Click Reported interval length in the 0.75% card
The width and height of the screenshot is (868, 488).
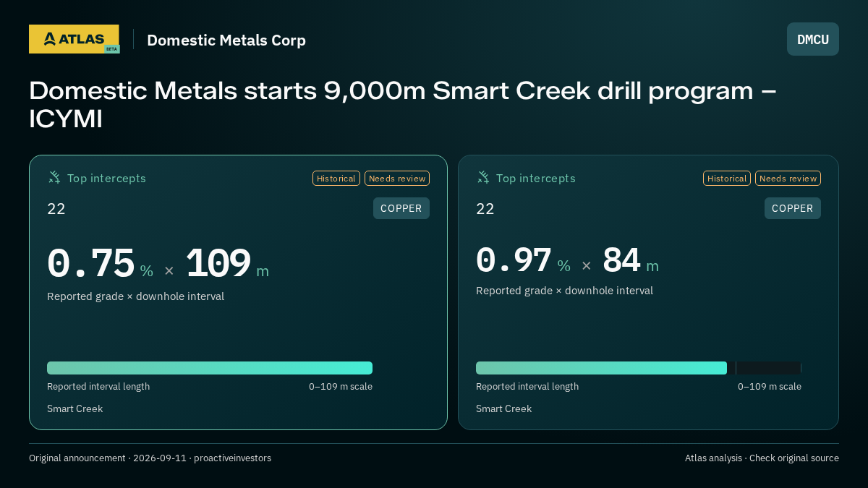click(x=98, y=387)
